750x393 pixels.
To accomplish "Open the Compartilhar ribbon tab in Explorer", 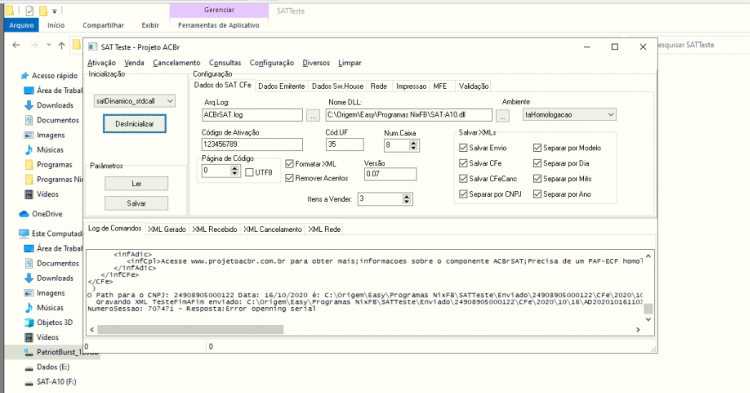I will (x=103, y=25).
